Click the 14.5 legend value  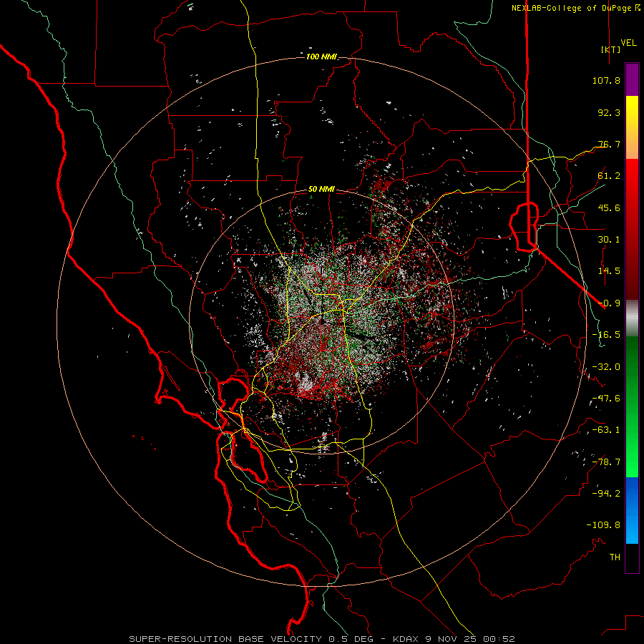pyautogui.click(x=609, y=271)
